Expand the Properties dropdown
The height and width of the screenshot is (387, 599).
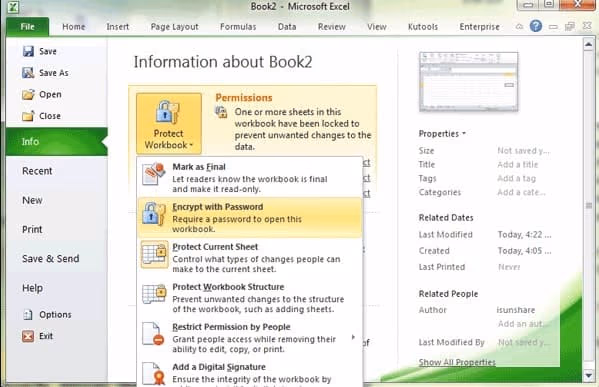point(442,134)
